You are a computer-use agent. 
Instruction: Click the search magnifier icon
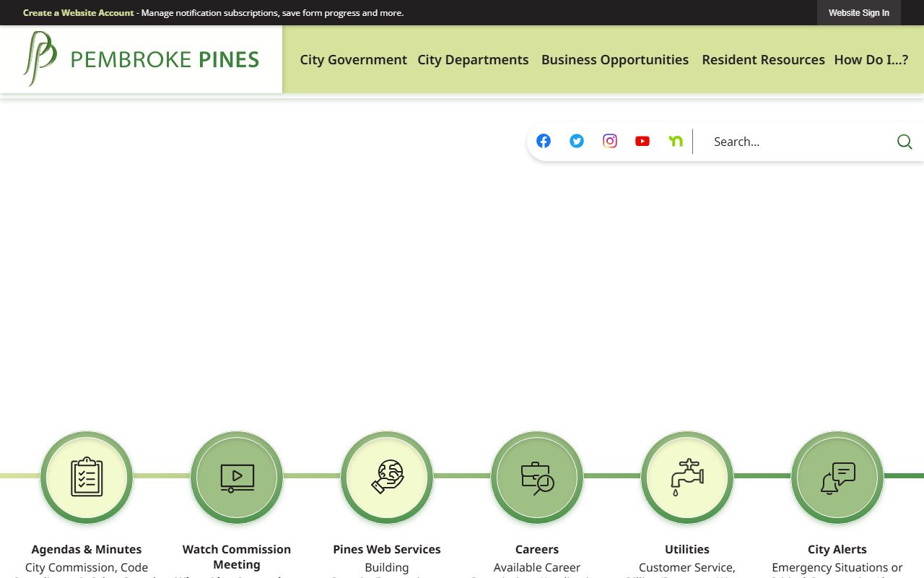coord(905,142)
